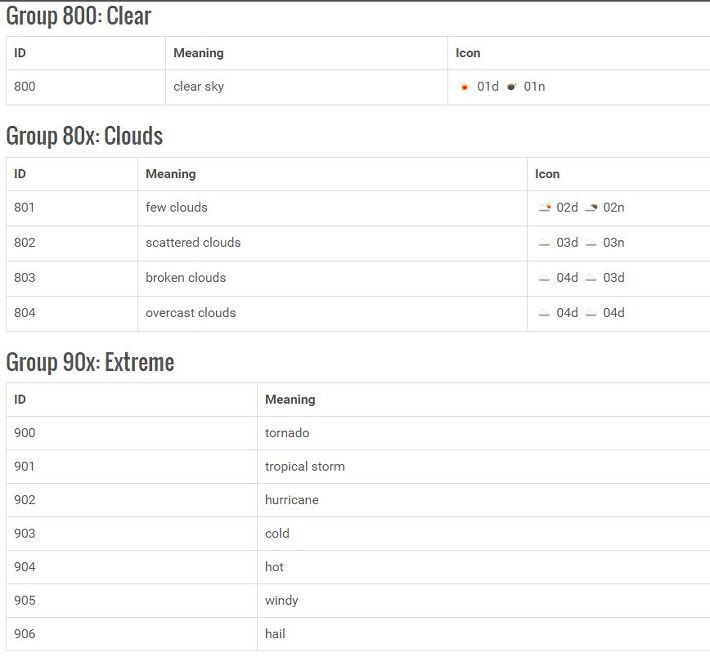This screenshot has width=710, height=657.
Task: Click the 04d cloud icon in broken clouds row
Action: (544, 278)
